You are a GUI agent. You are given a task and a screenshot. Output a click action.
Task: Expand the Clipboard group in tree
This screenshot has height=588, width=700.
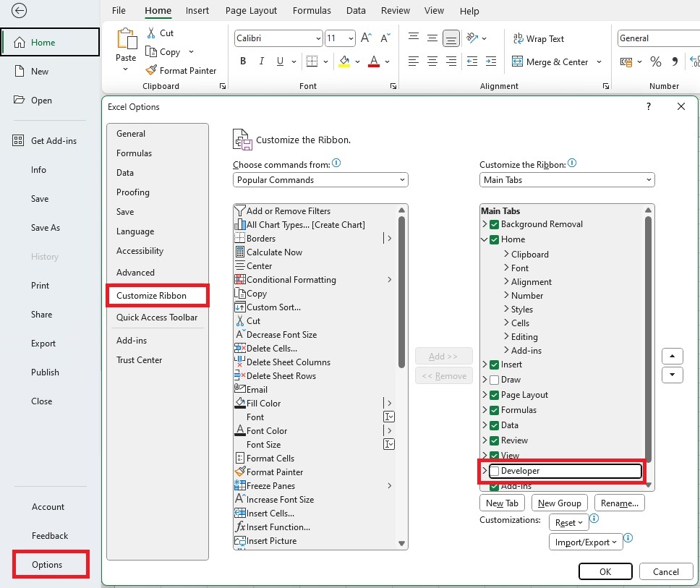(x=506, y=255)
